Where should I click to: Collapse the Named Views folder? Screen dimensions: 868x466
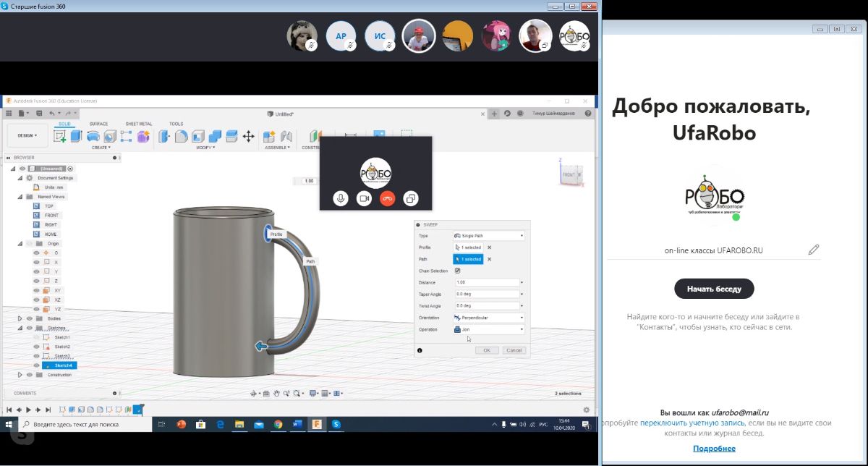(20, 197)
